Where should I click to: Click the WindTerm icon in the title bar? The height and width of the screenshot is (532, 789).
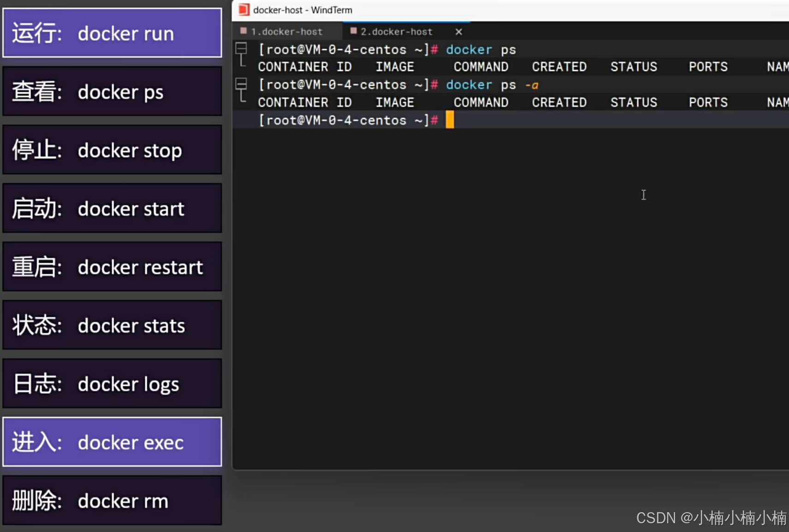pos(243,9)
